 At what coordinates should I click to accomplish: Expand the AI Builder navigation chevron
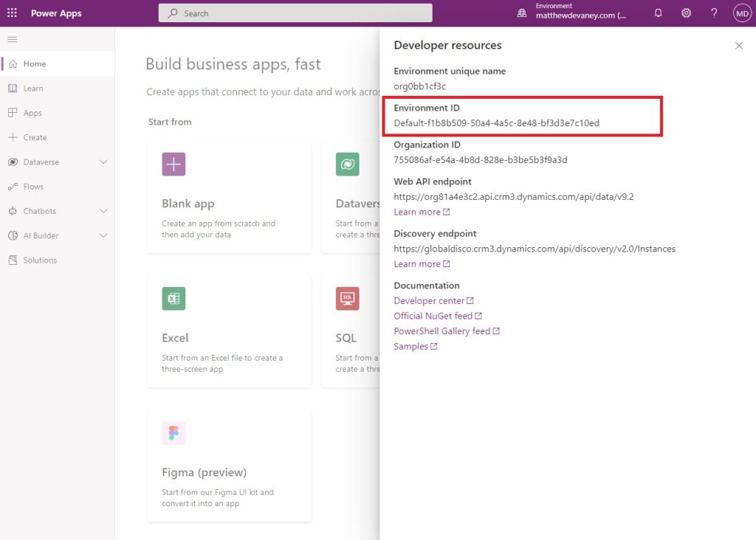[x=103, y=235]
